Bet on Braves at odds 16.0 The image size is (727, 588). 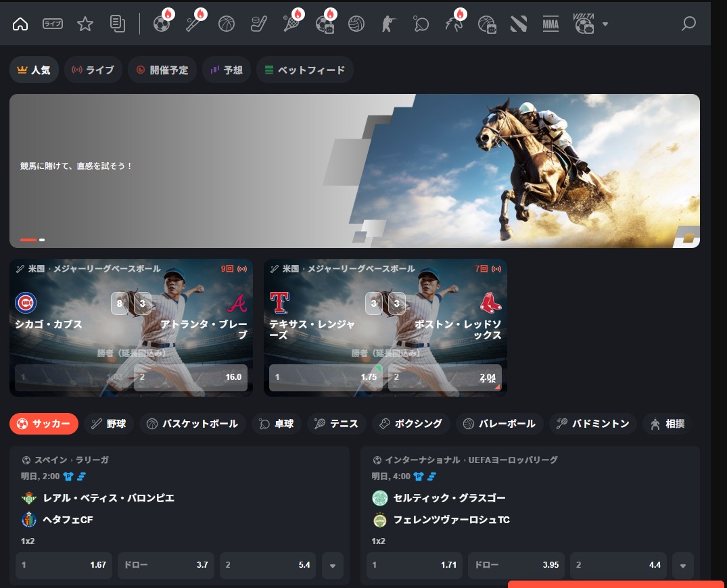(x=191, y=377)
